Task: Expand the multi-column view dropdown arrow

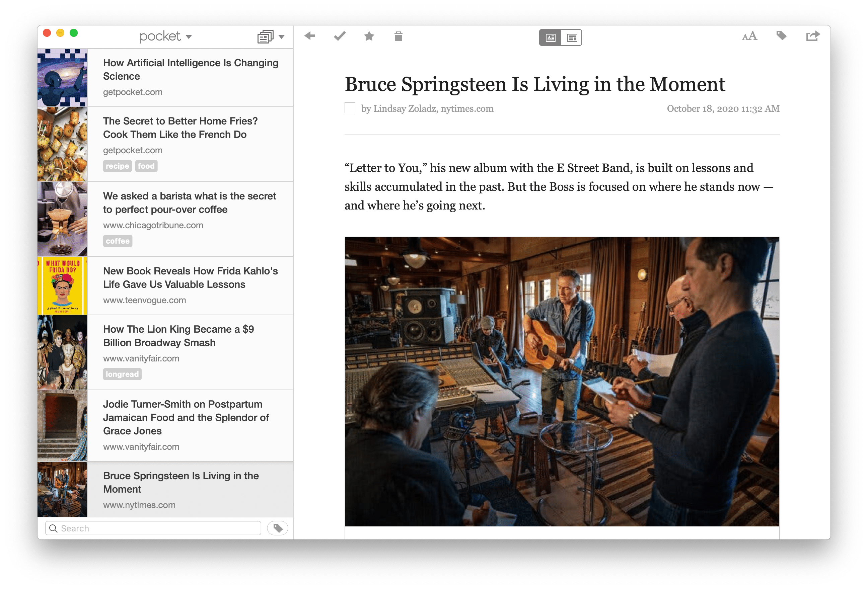Action: tap(281, 37)
